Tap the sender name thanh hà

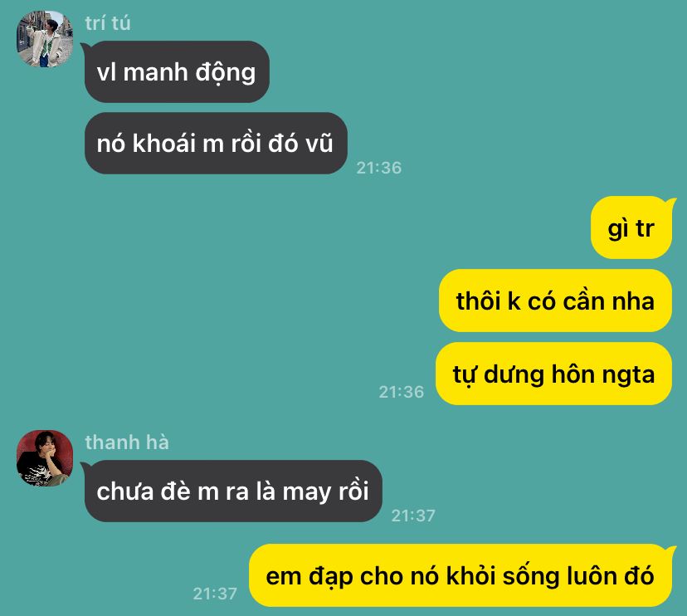127,442
